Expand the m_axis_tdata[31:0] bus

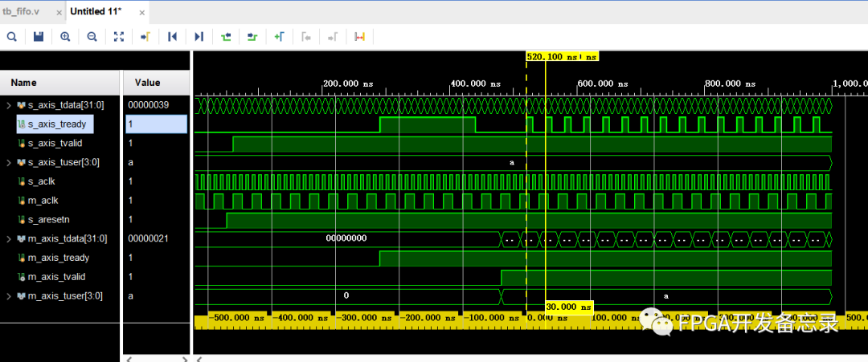(x=9, y=238)
